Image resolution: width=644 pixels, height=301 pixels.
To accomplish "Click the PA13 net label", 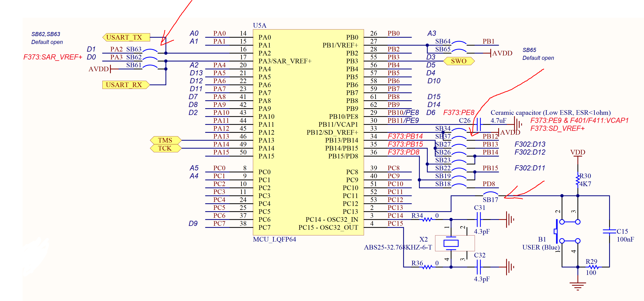I will pyautogui.click(x=221, y=136).
